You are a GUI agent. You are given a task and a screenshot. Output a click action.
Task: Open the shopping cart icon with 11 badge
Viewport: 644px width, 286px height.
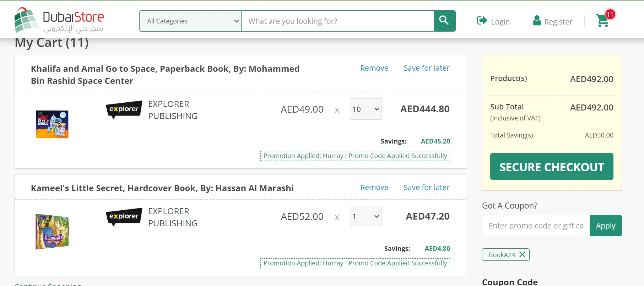coord(605,19)
